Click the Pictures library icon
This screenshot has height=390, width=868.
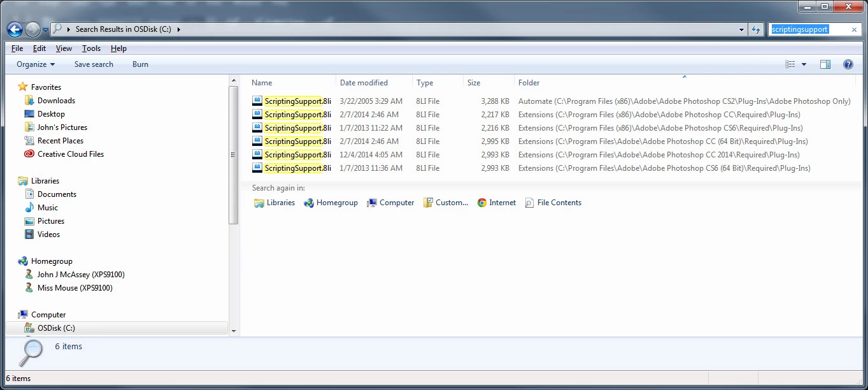click(x=29, y=221)
